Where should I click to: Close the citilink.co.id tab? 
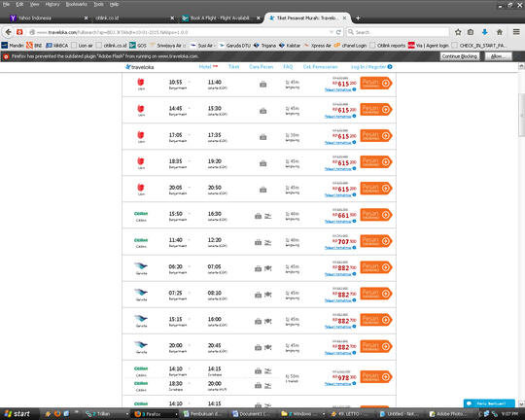click(172, 18)
